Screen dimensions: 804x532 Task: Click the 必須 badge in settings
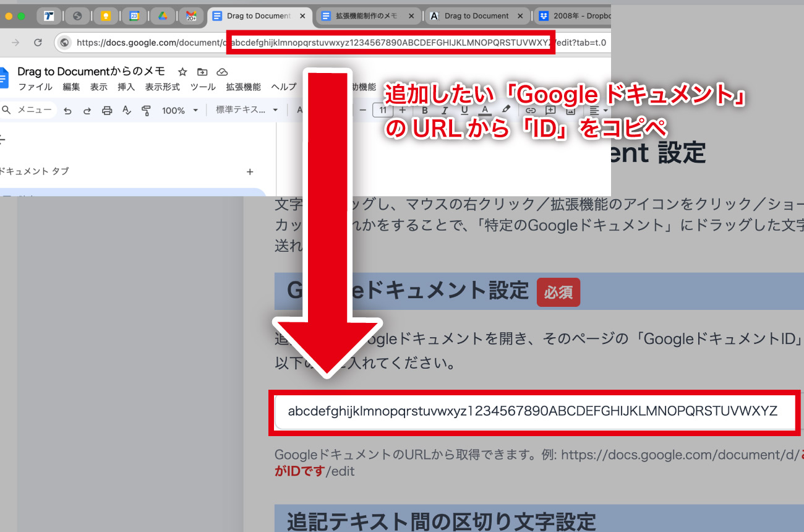pos(558,292)
